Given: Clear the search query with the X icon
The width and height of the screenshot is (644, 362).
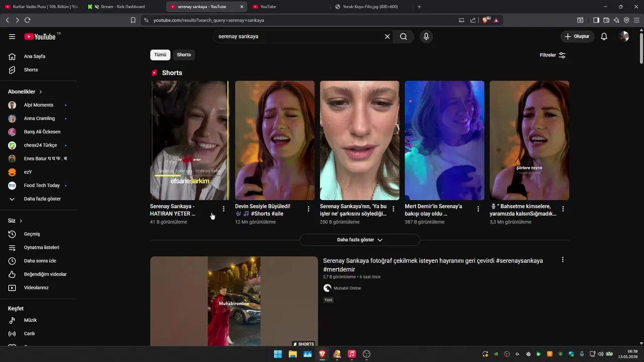Looking at the screenshot, I should point(387,37).
